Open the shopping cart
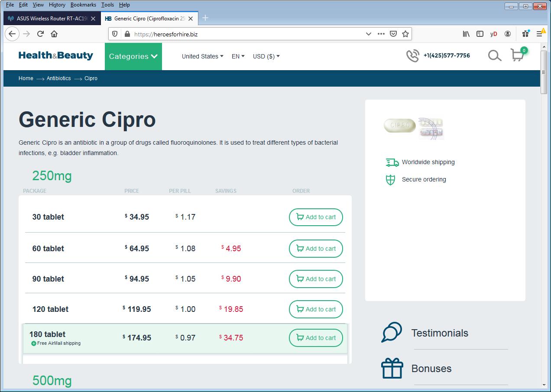551x392 pixels. pyautogui.click(x=517, y=55)
